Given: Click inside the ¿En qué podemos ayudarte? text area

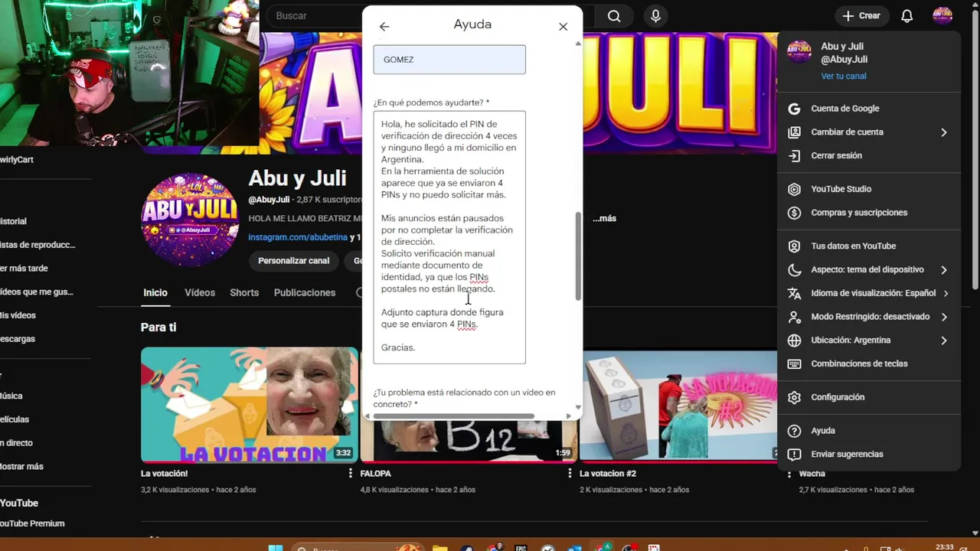Looking at the screenshot, I should coord(449,237).
